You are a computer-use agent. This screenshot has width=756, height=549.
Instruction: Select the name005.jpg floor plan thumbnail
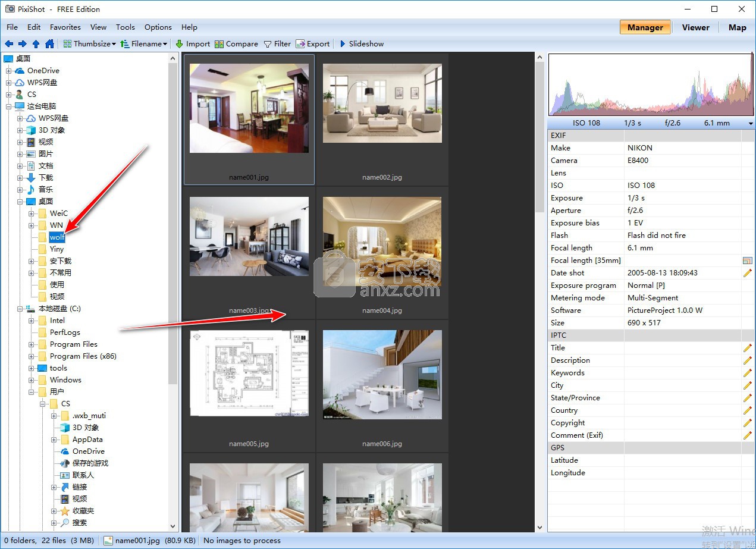pos(249,374)
